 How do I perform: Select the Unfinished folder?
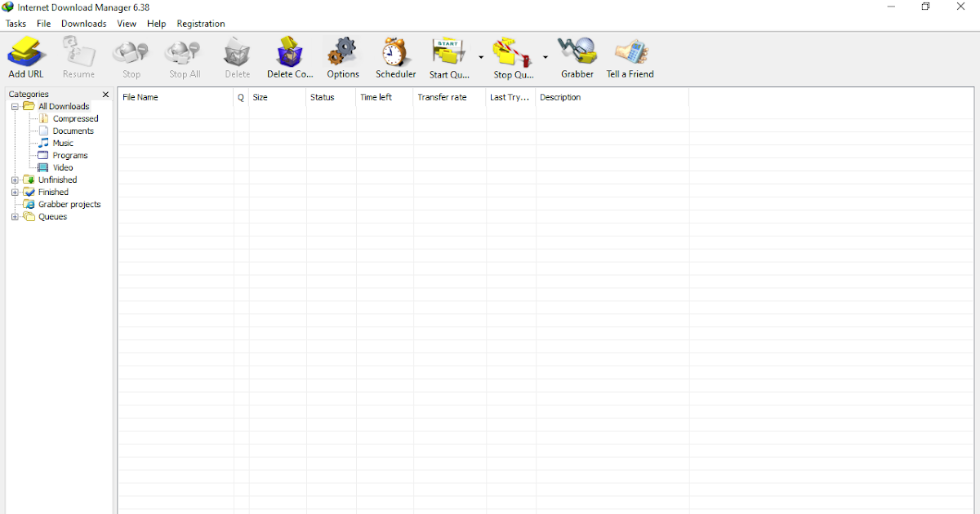[57, 179]
